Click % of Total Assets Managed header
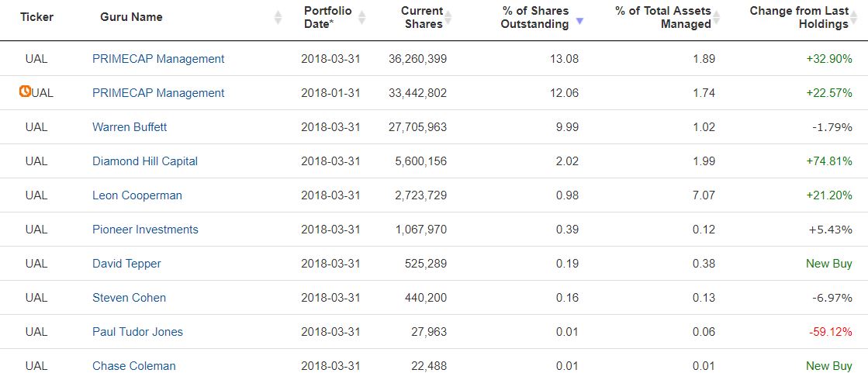 663,18
